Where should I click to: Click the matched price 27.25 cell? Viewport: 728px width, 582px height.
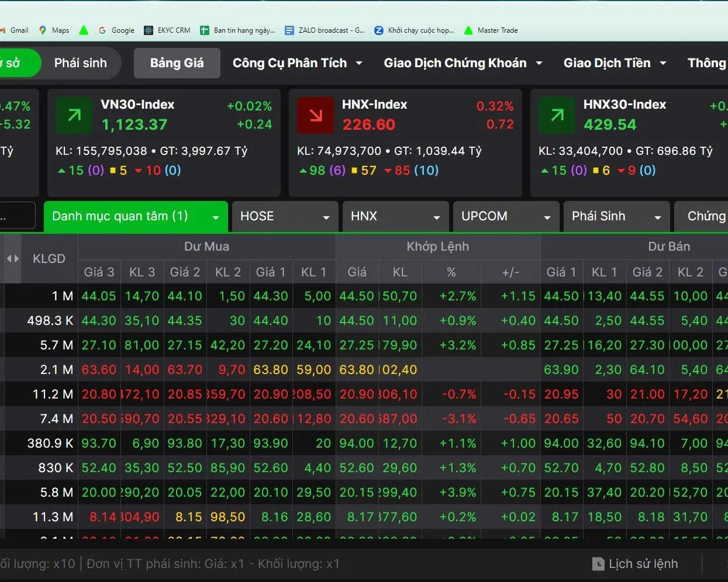pyautogui.click(x=357, y=345)
